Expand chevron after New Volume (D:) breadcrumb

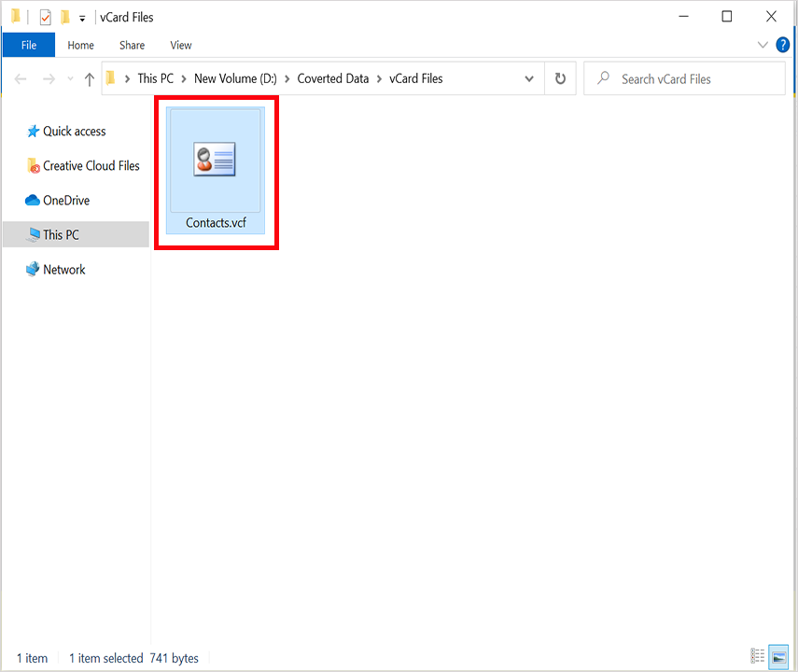(x=287, y=79)
